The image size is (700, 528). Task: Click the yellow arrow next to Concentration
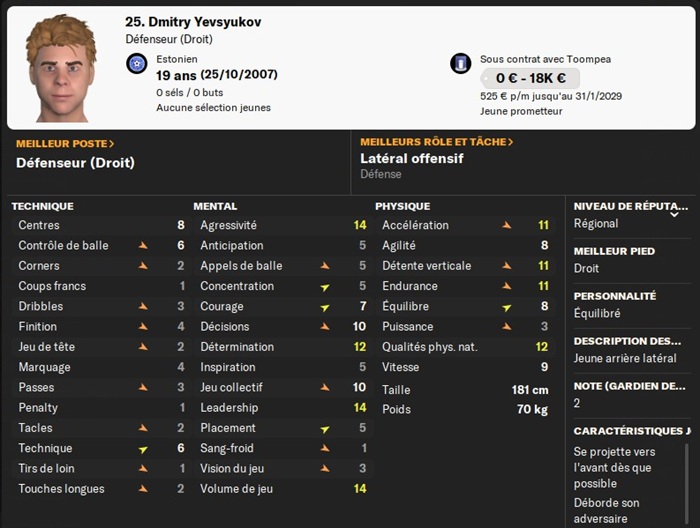tap(325, 287)
